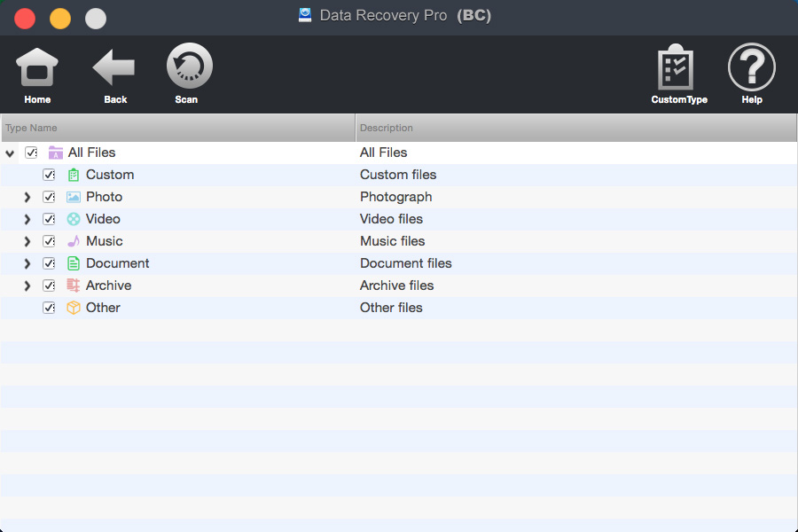Toggle the Custom checkbox
This screenshot has width=798, height=532.
click(x=49, y=175)
